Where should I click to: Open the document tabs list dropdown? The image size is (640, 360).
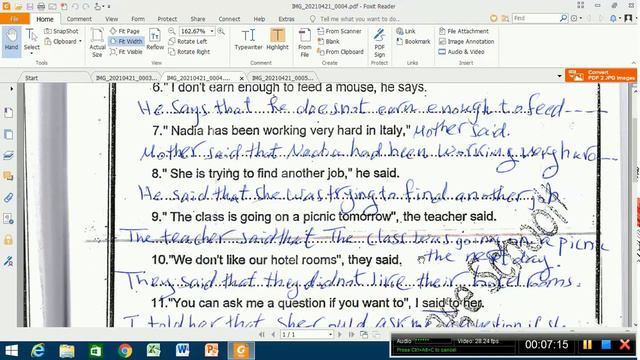pos(559,76)
